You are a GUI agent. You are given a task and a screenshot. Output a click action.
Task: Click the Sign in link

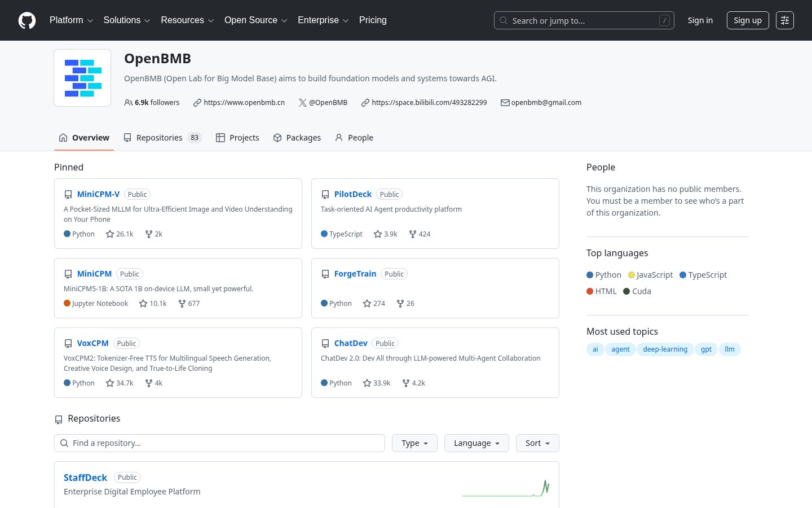click(700, 20)
